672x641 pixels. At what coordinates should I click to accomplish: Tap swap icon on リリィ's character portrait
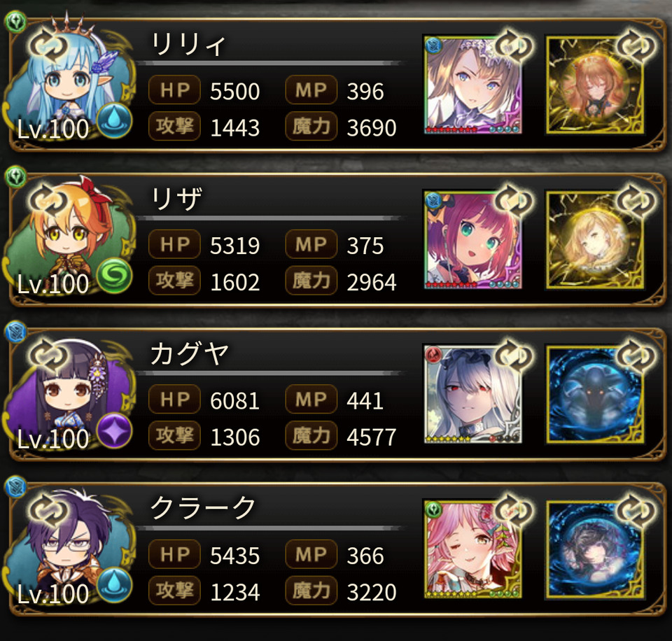tap(48, 46)
